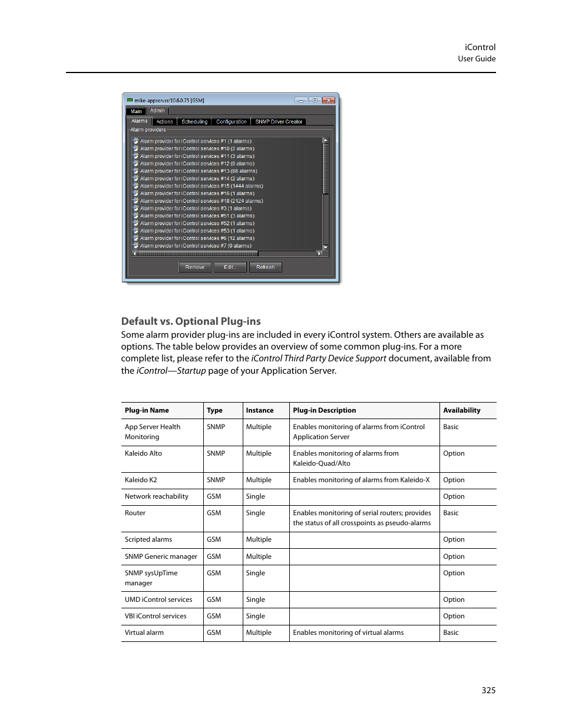Select row 'services #11 (3 alarms)'

pyautogui.click(x=227, y=156)
